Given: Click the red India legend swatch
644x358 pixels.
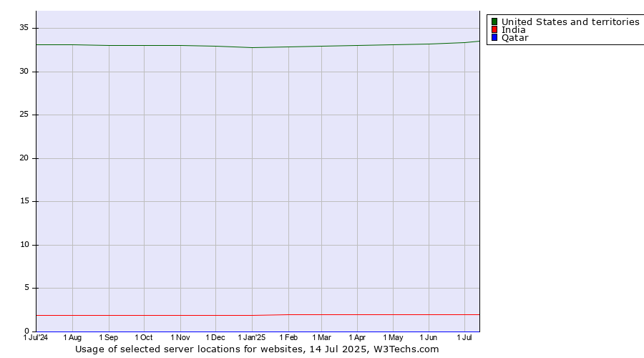Looking at the screenshot, I should 494,29.
